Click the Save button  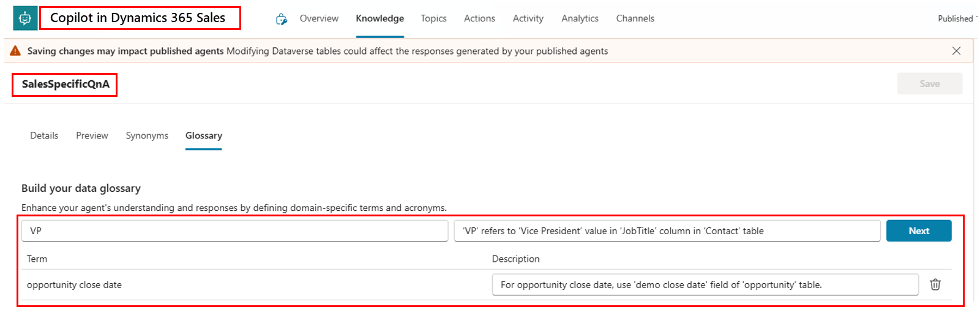(x=929, y=83)
